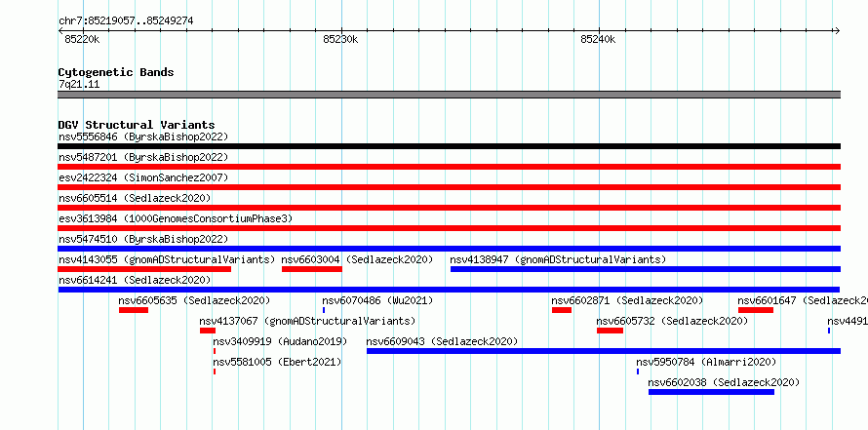Click the DGV Structural Variants track title

(x=137, y=125)
